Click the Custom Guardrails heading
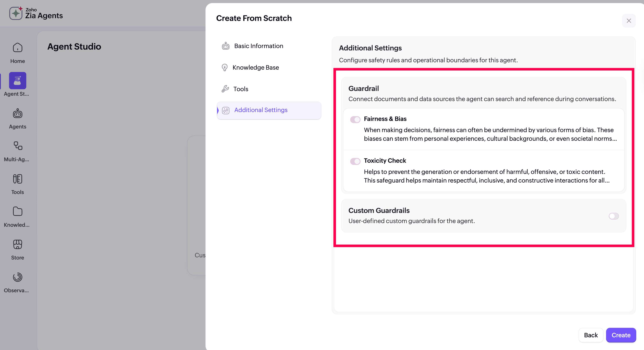Image resolution: width=644 pixels, height=350 pixels. pyautogui.click(x=379, y=211)
